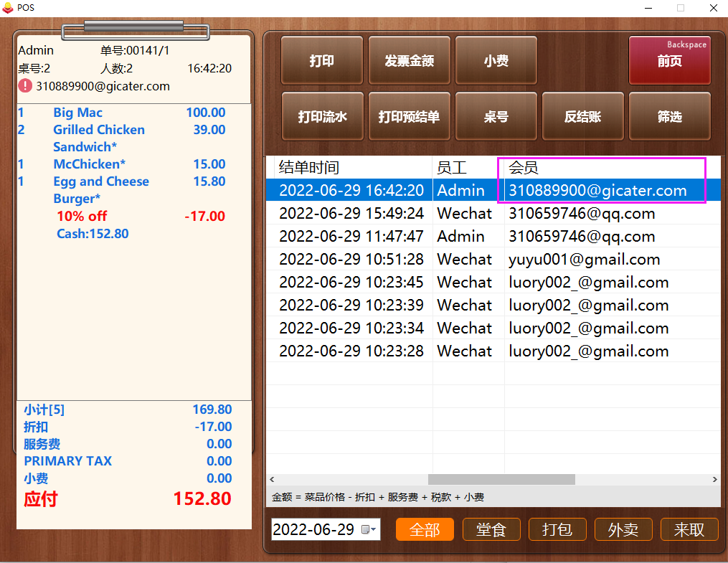
Task: Click the scrollbar right arrow
Action: [715, 480]
